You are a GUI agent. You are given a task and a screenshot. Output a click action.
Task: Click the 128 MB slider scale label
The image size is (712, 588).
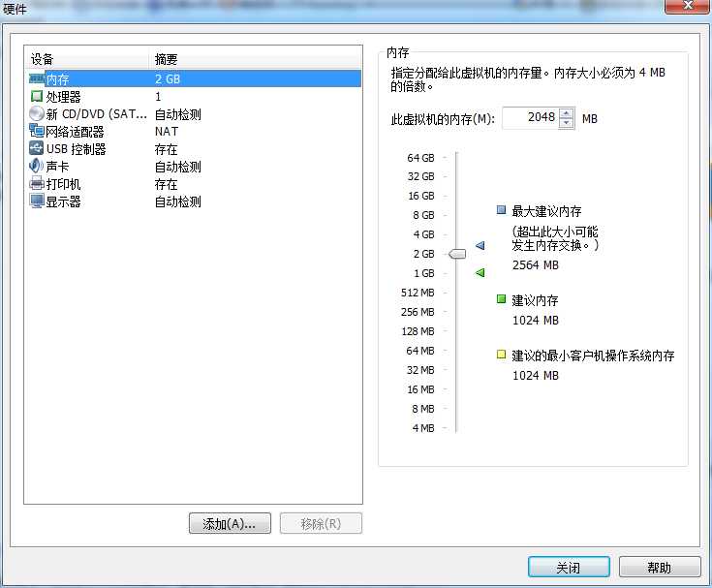(x=418, y=331)
